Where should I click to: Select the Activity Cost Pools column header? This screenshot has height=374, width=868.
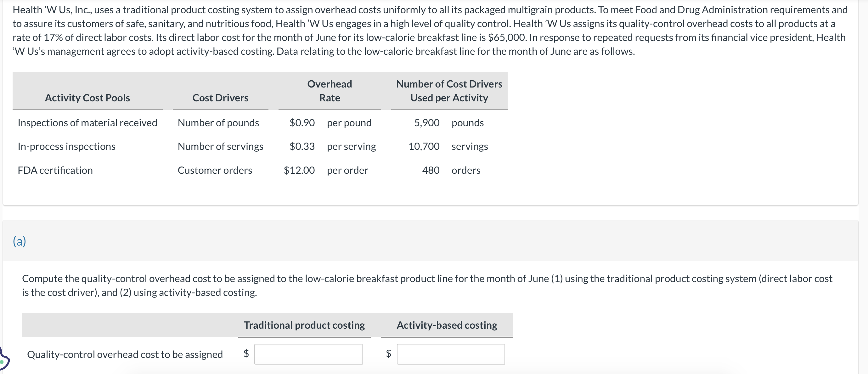tap(87, 98)
